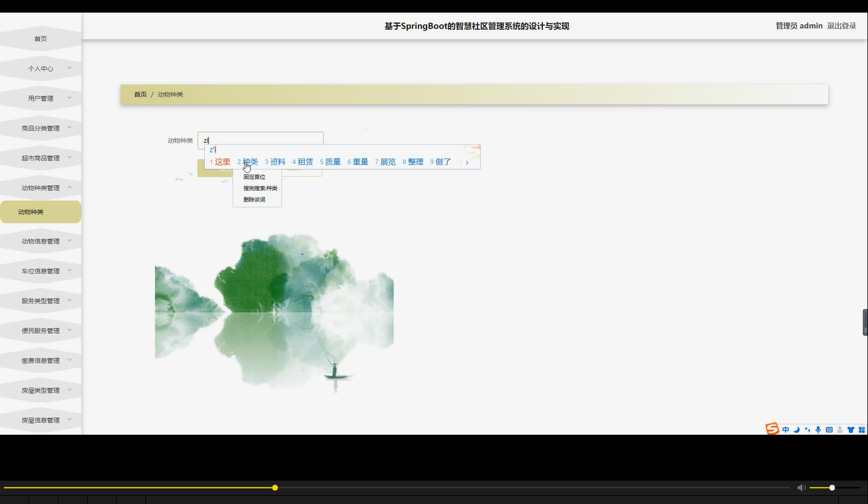
Task: Select the 动物种类 submenu item
Action: tap(41, 212)
